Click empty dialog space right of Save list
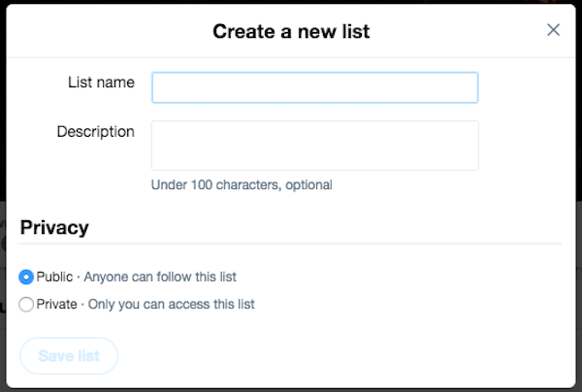582x392 pixels. coord(339,356)
